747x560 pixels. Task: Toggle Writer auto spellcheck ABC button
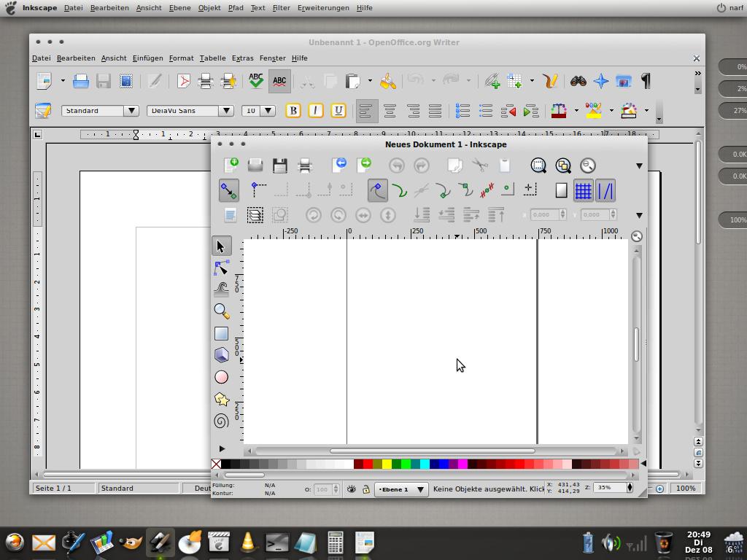tap(279, 82)
